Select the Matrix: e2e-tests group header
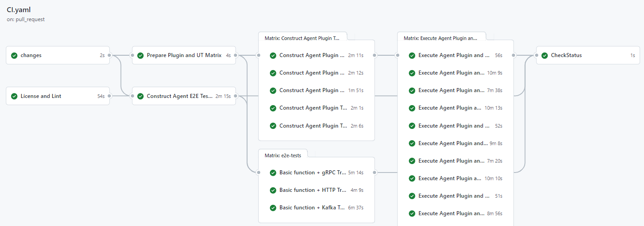The image size is (644, 226). click(x=283, y=155)
